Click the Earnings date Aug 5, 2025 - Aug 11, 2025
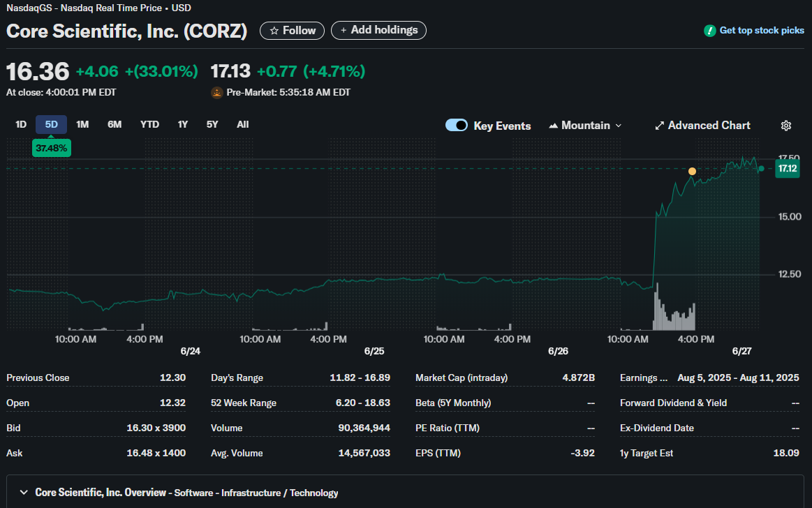 click(x=738, y=378)
